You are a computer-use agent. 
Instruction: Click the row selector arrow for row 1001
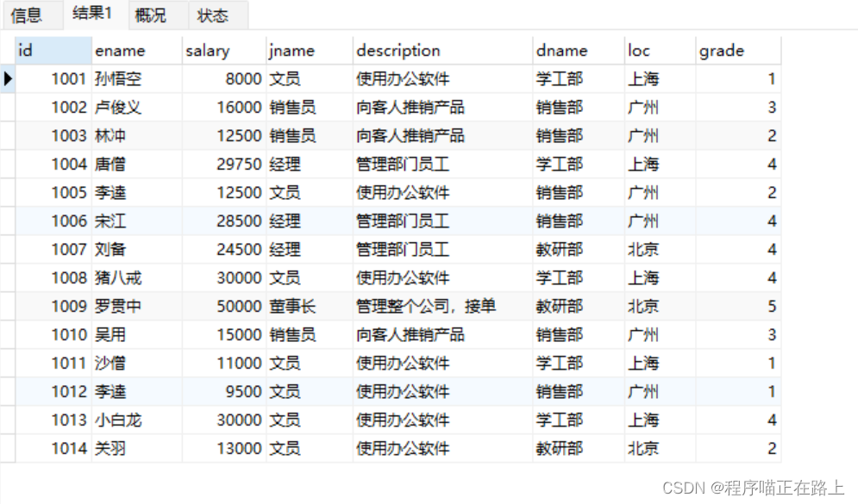(x=8, y=78)
